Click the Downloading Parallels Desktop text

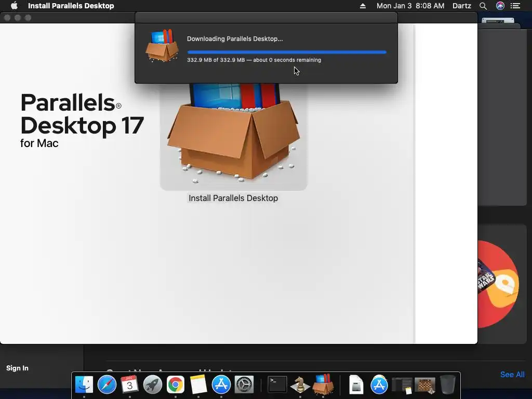(235, 38)
